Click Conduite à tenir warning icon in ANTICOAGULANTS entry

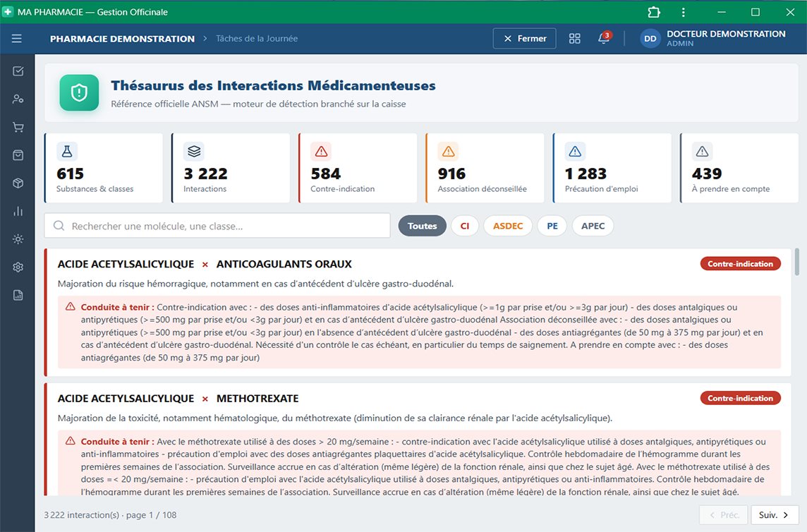point(71,307)
